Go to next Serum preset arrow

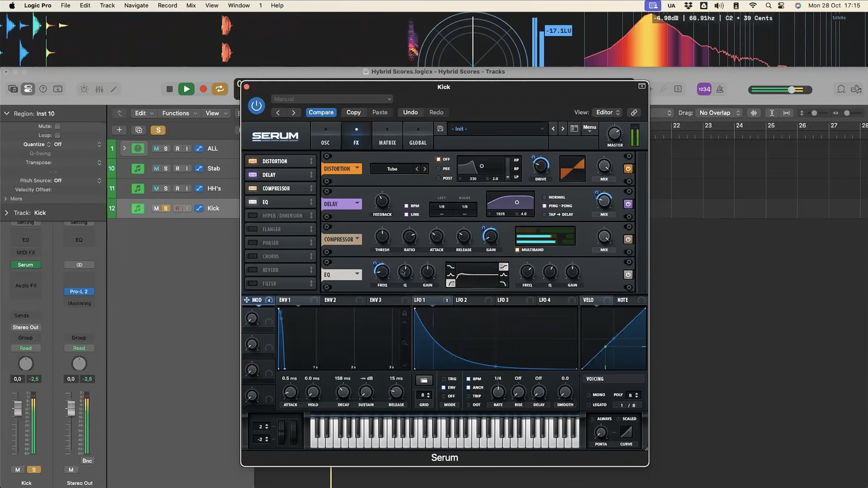[x=562, y=129]
